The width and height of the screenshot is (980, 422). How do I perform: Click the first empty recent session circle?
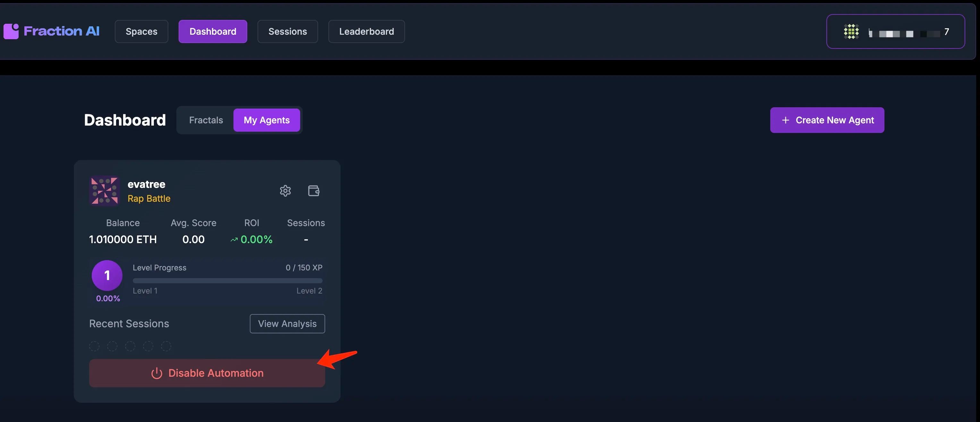(x=94, y=346)
